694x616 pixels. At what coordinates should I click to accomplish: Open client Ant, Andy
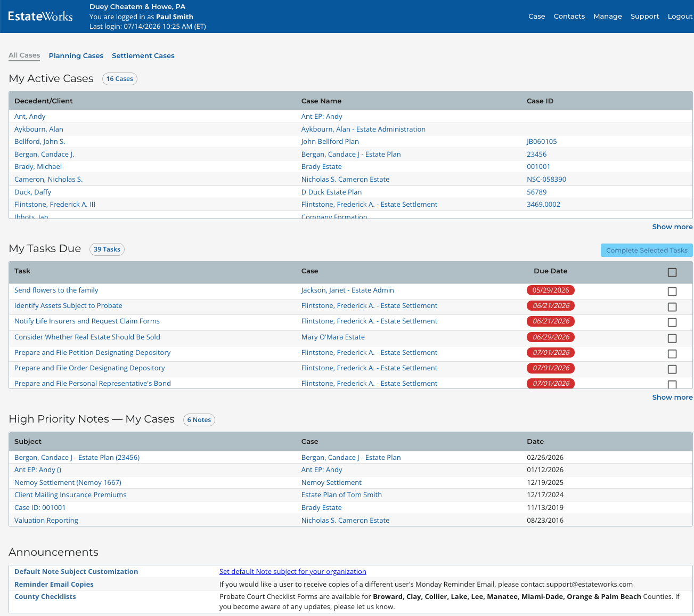tap(30, 116)
